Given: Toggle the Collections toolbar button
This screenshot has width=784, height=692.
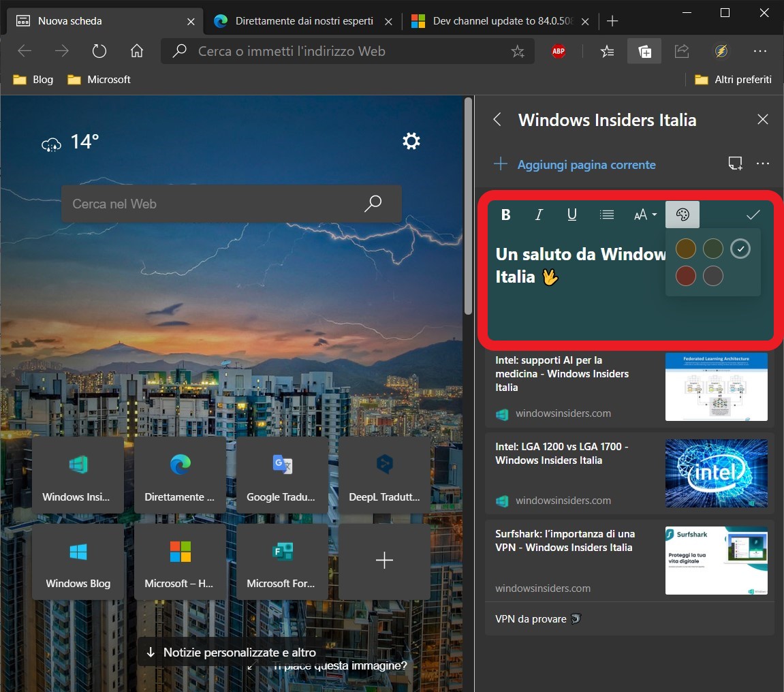Looking at the screenshot, I should tap(644, 51).
